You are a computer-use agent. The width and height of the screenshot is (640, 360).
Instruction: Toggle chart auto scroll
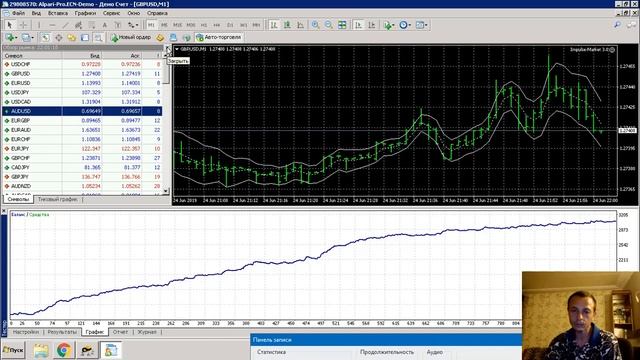(358, 25)
